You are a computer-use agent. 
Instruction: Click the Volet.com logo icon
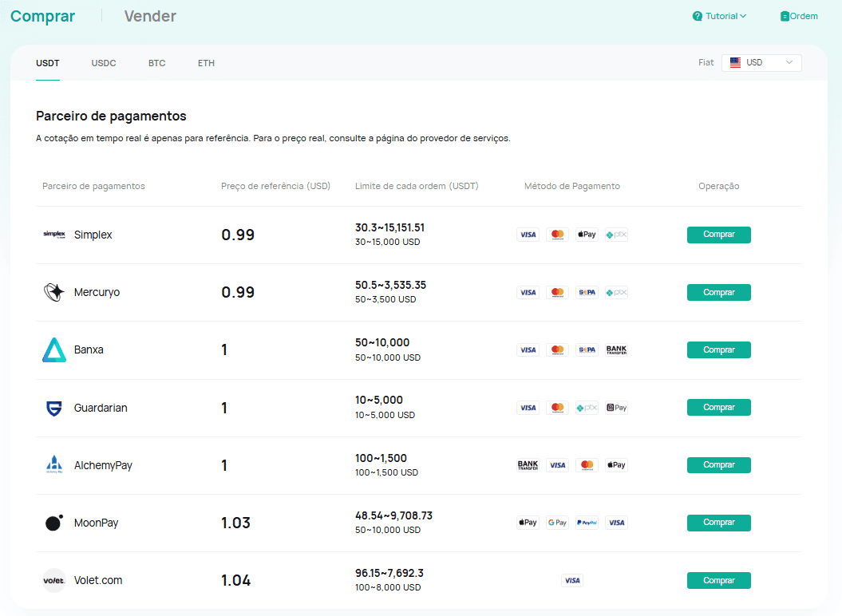click(x=54, y=581)
